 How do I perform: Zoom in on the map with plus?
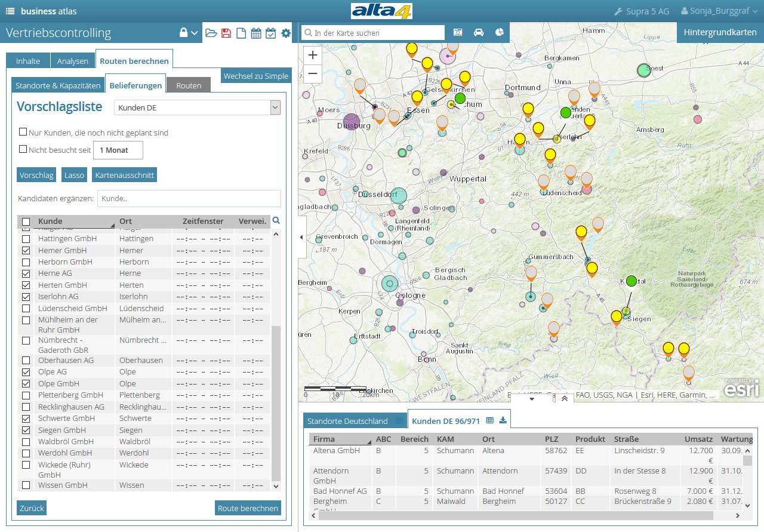pos(313,55)
